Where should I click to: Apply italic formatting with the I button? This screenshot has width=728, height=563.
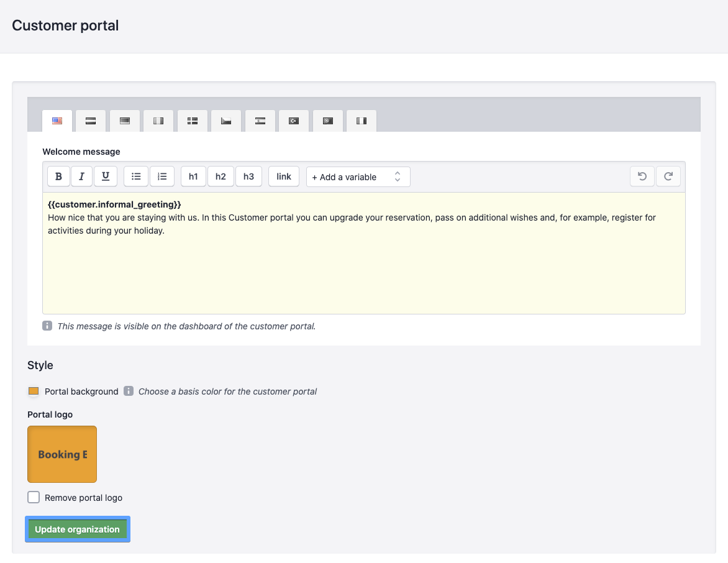(82, 176)
